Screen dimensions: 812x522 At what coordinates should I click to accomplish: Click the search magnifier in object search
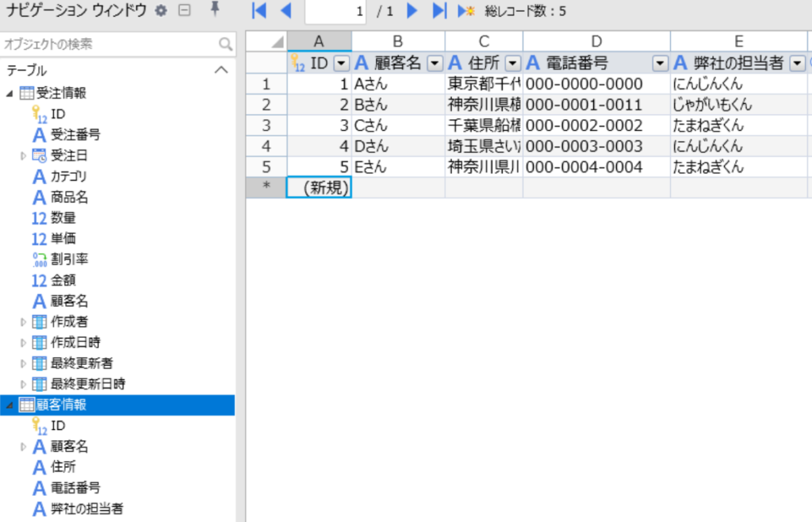(x=226, y=44)
